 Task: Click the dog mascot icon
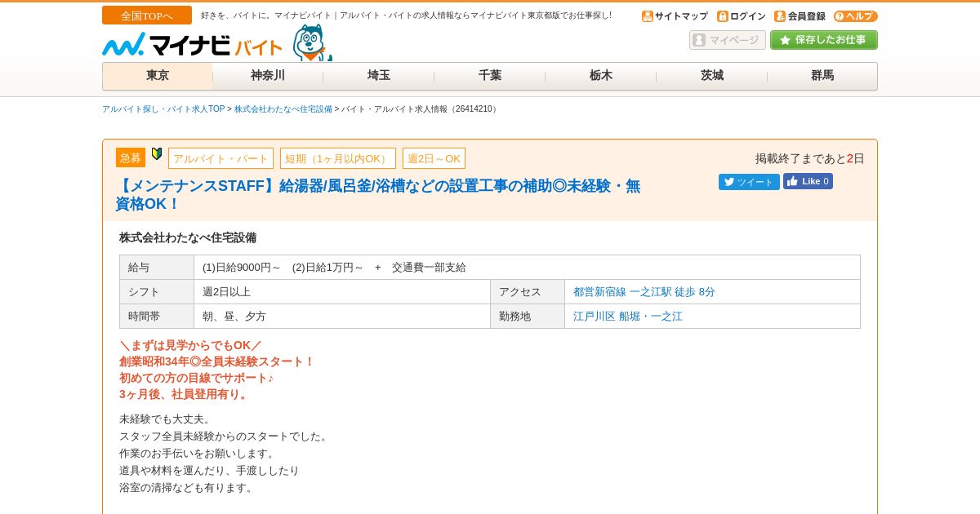312,42
